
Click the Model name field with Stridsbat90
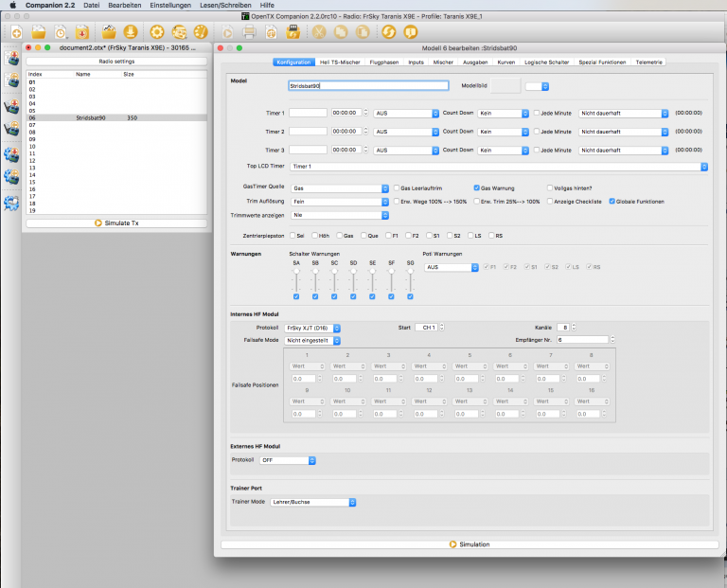(367, 85)
